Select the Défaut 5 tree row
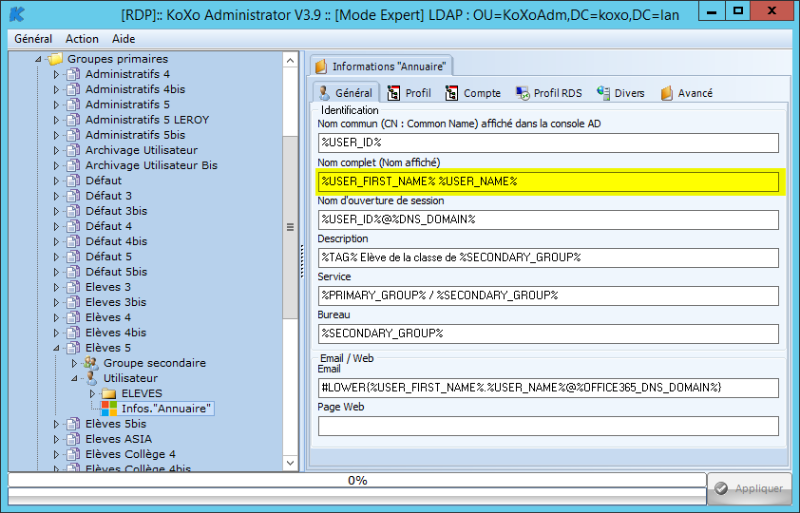Screen dimensions: 800x513 pos(108,257)
